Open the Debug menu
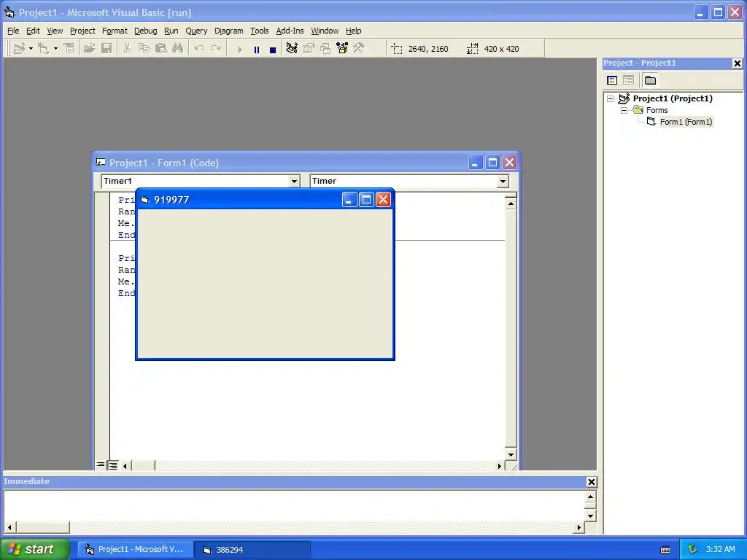 (146, 31)
